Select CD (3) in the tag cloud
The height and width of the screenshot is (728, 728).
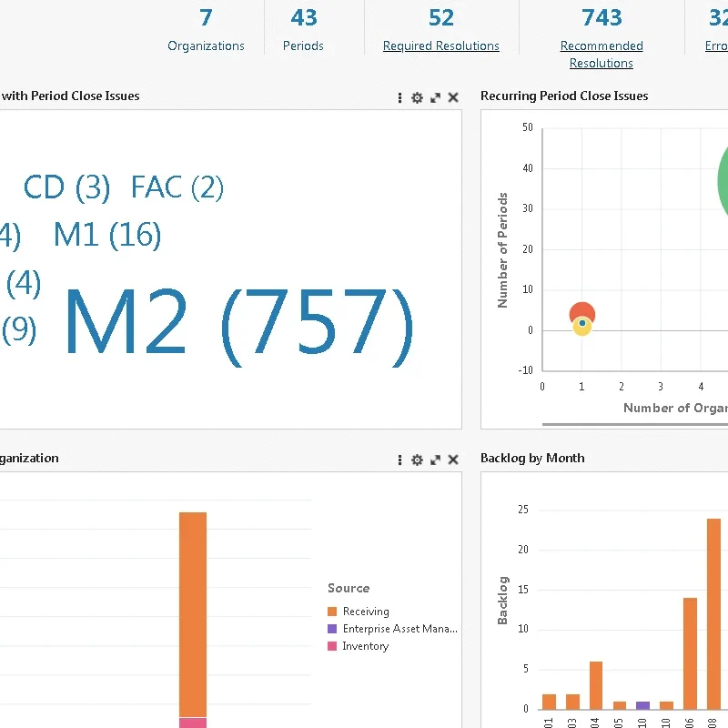[x=66, y=187]
